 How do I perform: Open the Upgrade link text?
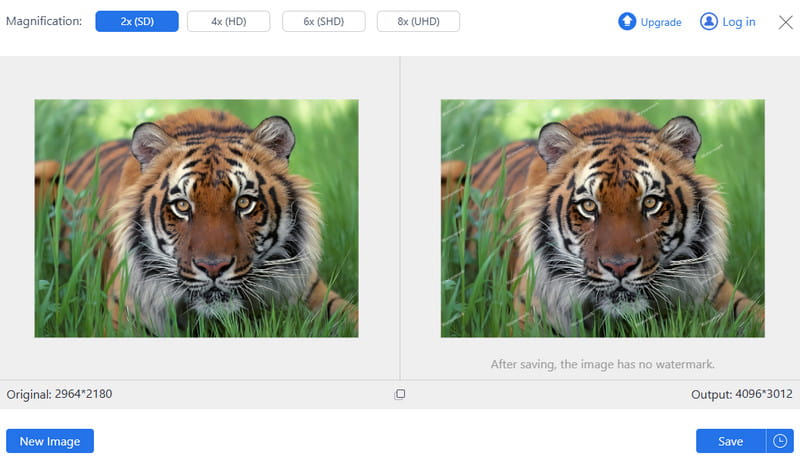pyautogui.click(x=661, y=22)
